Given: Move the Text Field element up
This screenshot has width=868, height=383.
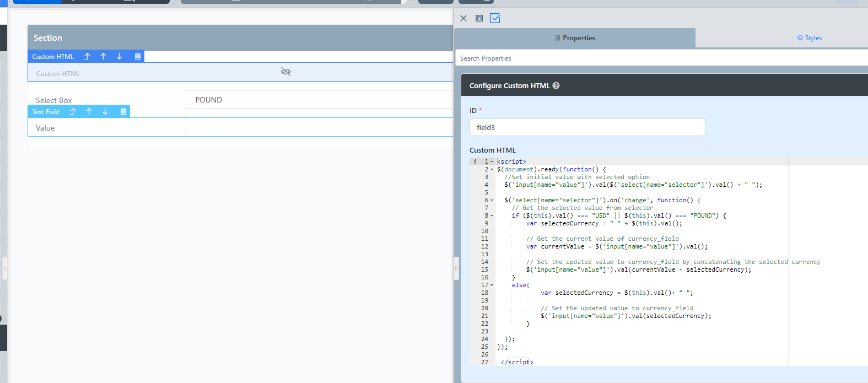Looking at the screenshot, I should pyautogui.click(x=89, y=111).
